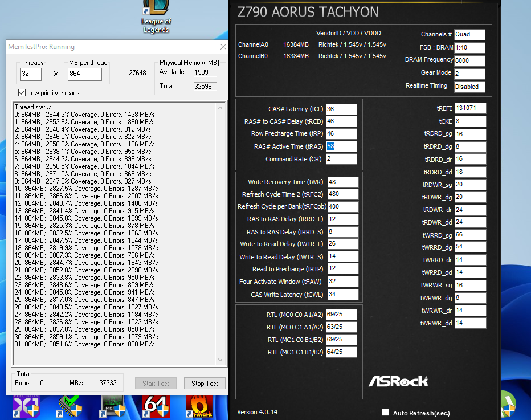Enable the Auto Refresh(sec.) checkbox
Viewport: 531px width, 420px height.
385,412
